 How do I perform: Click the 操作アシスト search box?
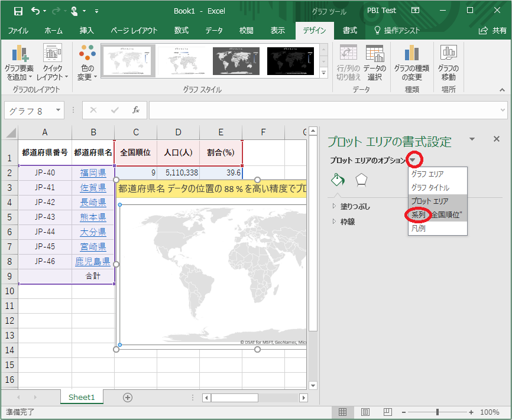coord(397,31)
